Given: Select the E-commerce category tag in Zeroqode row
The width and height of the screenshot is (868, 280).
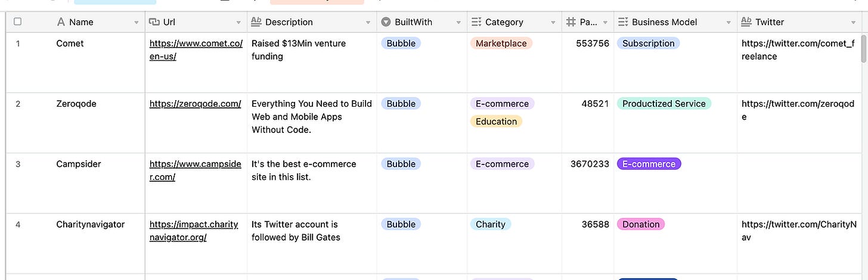Looking at the screenshot, I should [503, 104].
